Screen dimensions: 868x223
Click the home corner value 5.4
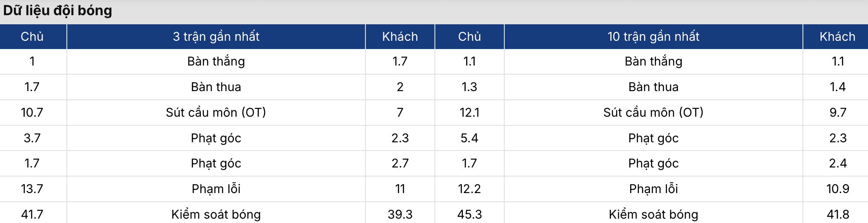(x=469, y=138)
